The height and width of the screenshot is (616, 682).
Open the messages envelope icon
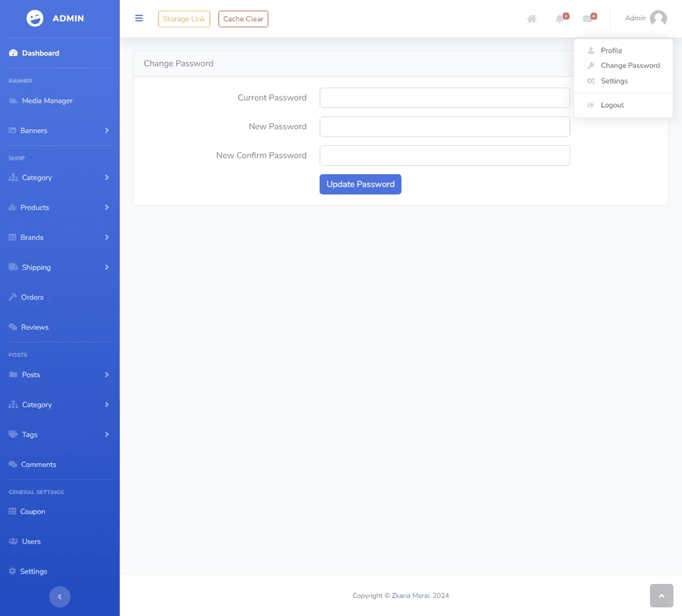tap(587, 19)
